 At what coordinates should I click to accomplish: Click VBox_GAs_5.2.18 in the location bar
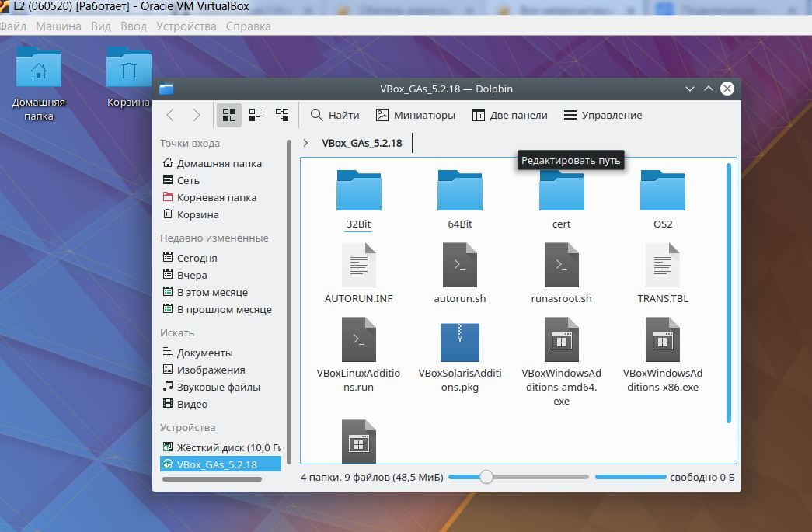pyautogui.click(x=361, y=144)
